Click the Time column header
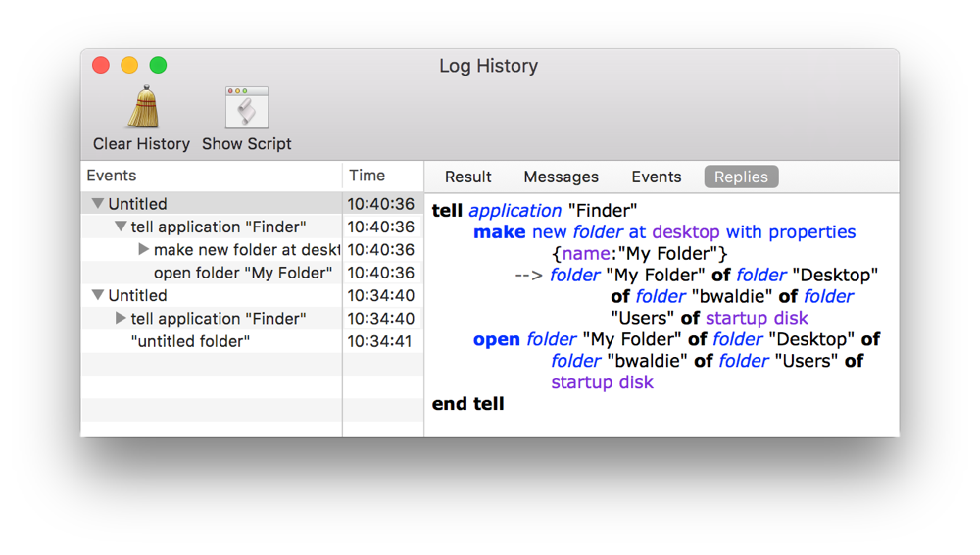Image resolution: width=980 pixels, height=555 pixels. (383, 176)
